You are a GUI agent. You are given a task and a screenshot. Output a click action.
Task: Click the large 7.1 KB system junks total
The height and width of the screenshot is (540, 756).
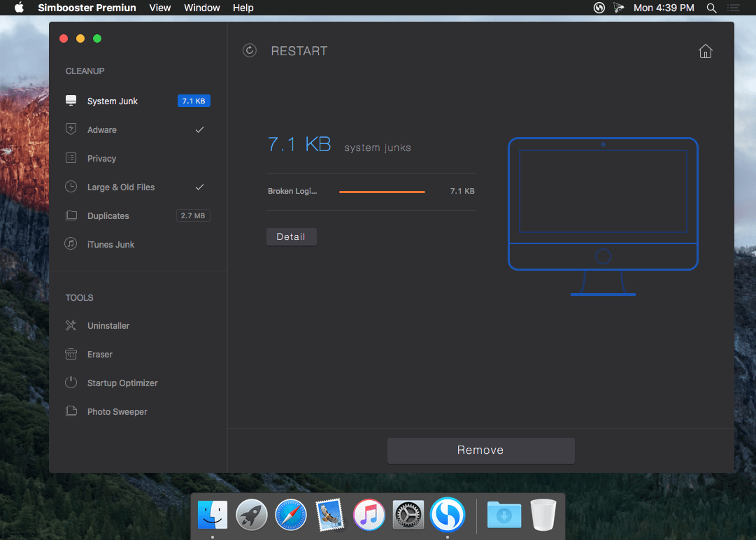pos(299,144)
